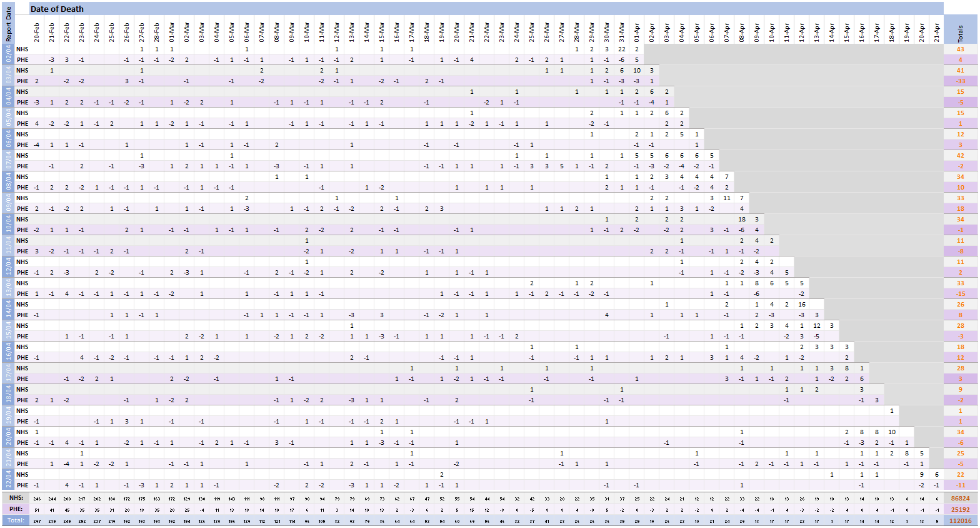Select the 16-Apr column header
The image size is (980, 528).
click(862, 33)
